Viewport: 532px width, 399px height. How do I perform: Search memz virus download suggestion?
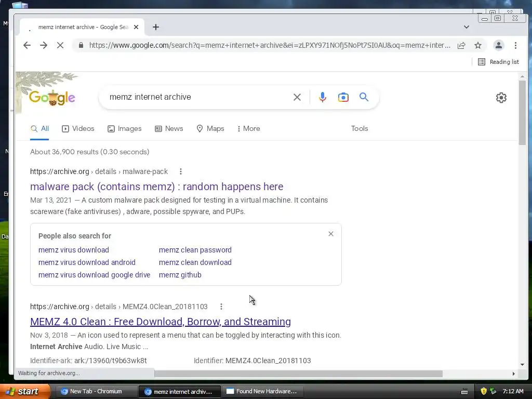click(74, 250)
